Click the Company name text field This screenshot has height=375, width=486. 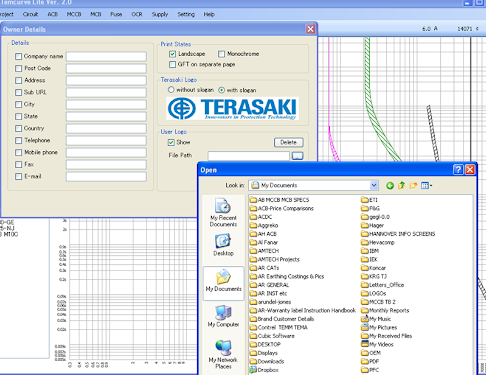point(106,56)
